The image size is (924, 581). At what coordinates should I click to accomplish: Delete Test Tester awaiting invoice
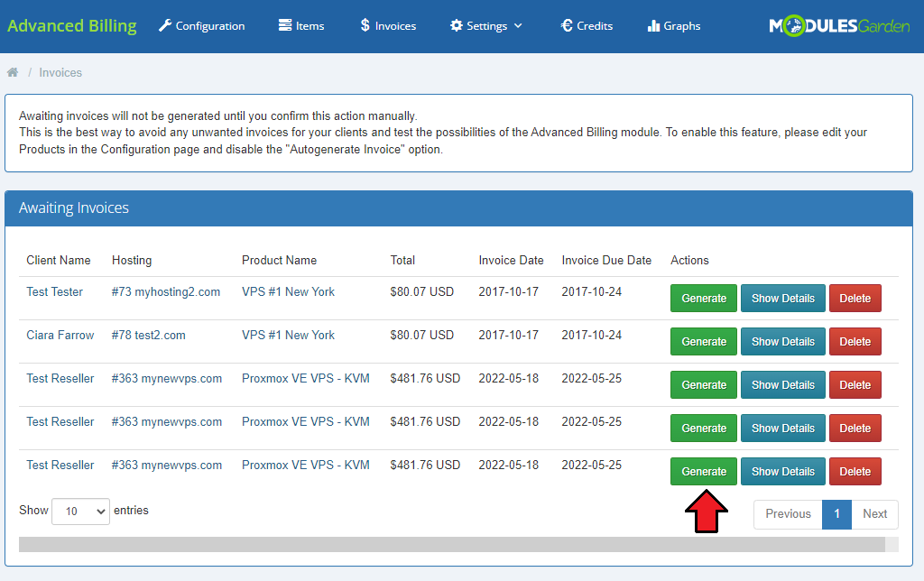pos(855,298)
